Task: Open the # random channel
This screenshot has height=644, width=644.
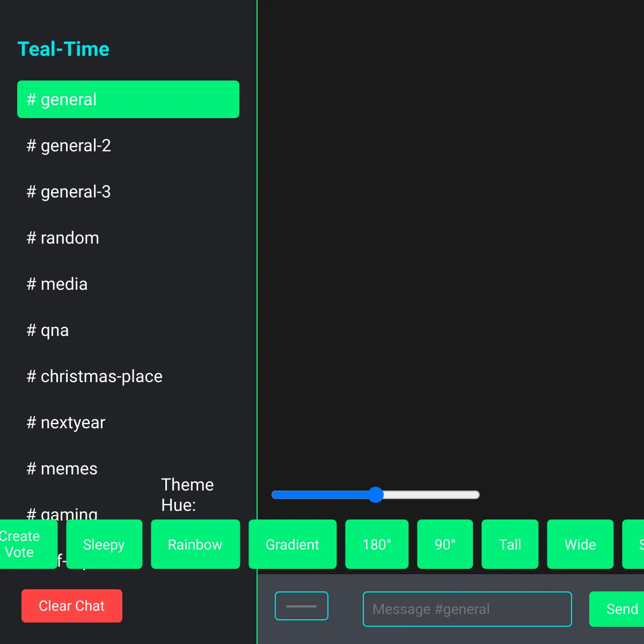Action: pyautogui.click(x=128, y=238)
